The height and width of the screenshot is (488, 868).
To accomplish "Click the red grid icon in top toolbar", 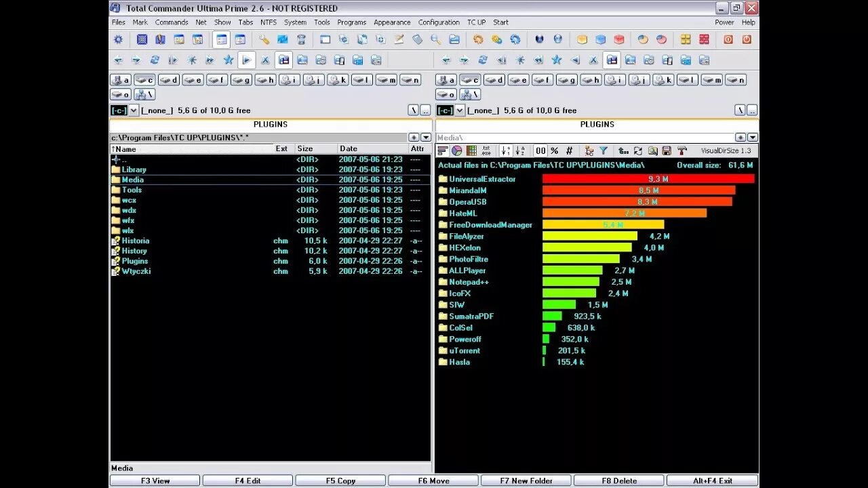I will [704, 40].
